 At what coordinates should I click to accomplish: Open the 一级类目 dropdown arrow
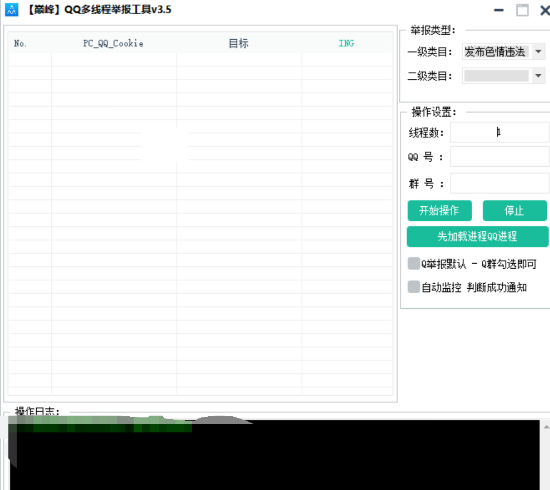538,52
